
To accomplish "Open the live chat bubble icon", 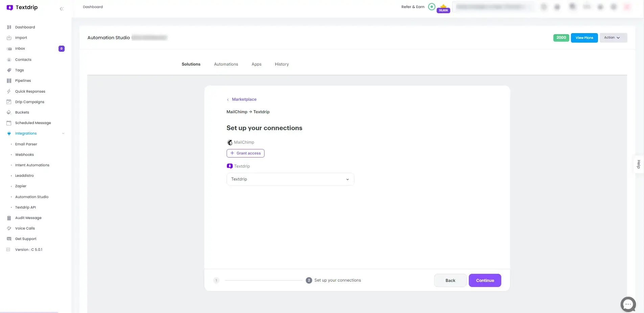I will click(628, 304).
